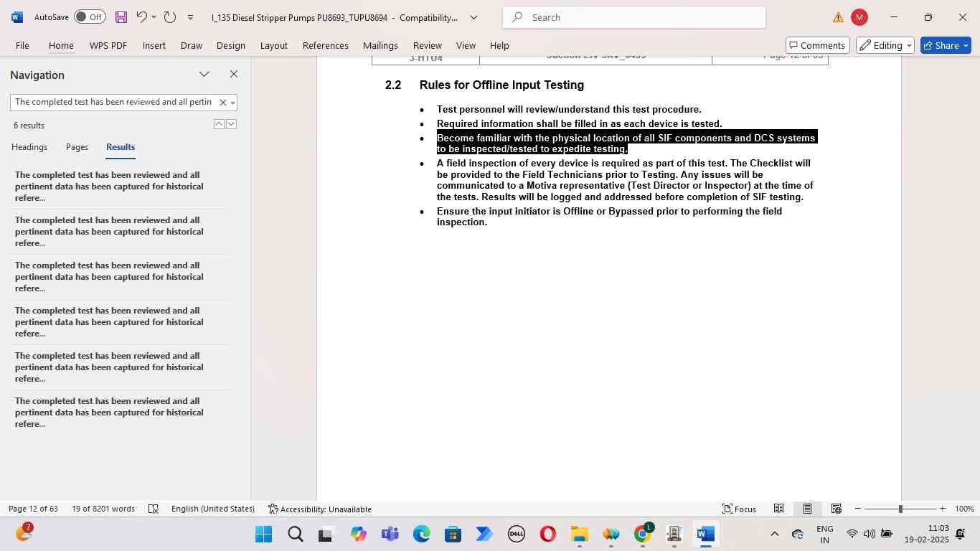Open the Windows Start menu
The height and width of the screenshot is (551, 980).
tap(263, 534)
